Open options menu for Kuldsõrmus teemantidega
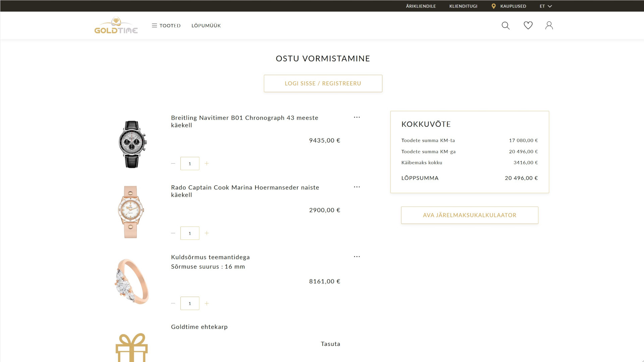The height and width of the screenshot is (362, 644). point(357,256)
